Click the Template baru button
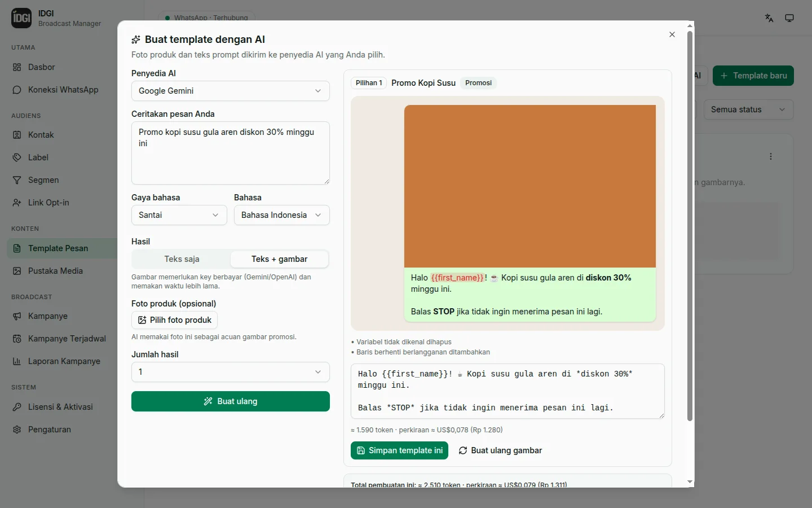812x508 pixels. (753, 76)
